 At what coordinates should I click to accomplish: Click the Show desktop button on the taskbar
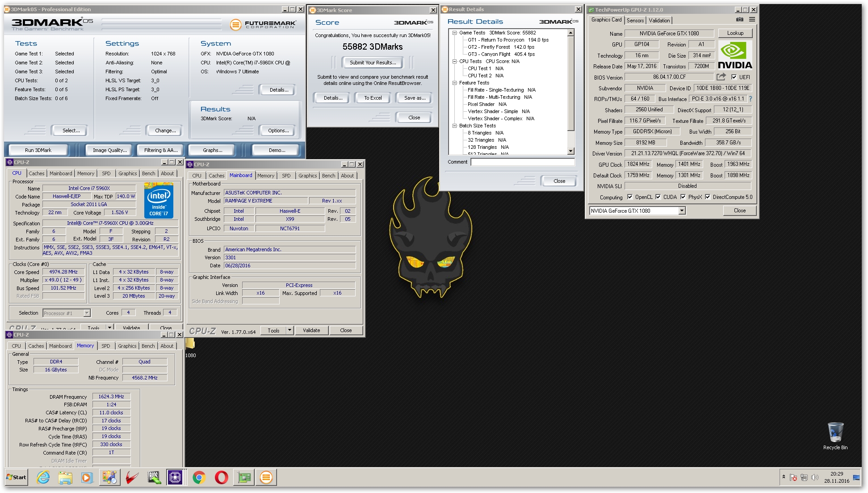pyautogui.click(x=856, y=477)
